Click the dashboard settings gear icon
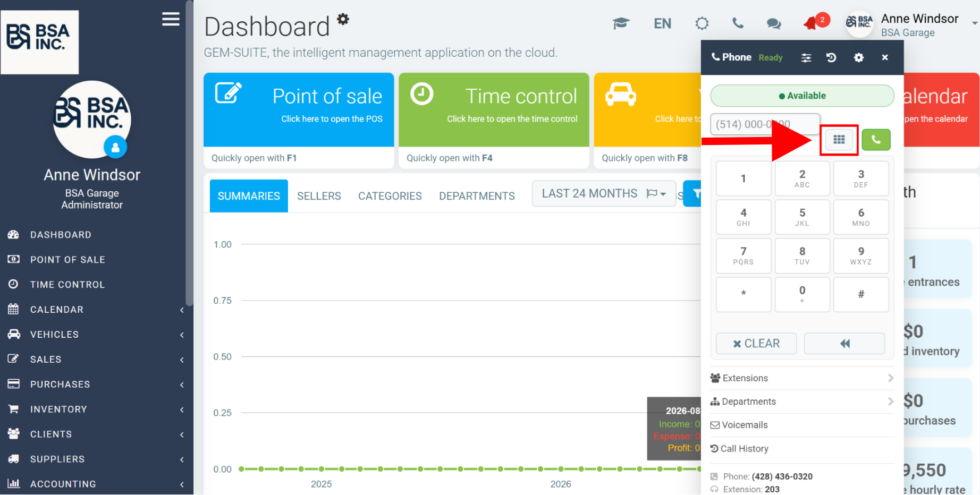980x495 pixels. pos(343,19)
